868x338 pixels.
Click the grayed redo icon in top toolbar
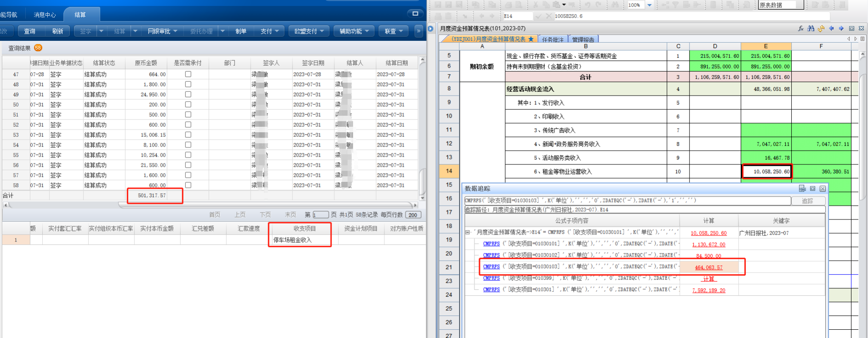[599, 5]
